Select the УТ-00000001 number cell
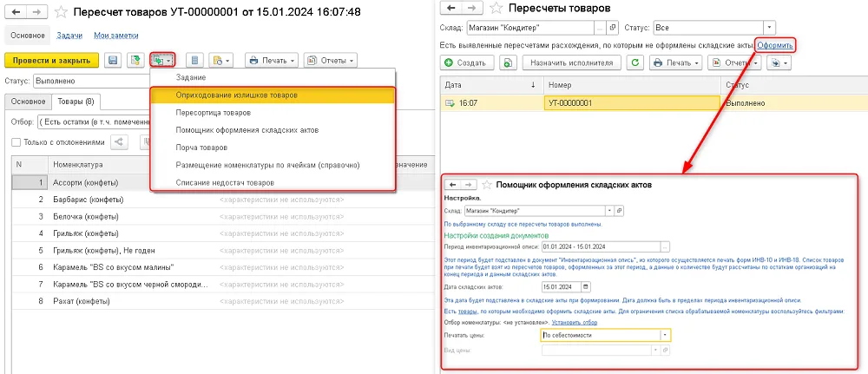This screenshot has width=868, height=374. tap(632, 103)
